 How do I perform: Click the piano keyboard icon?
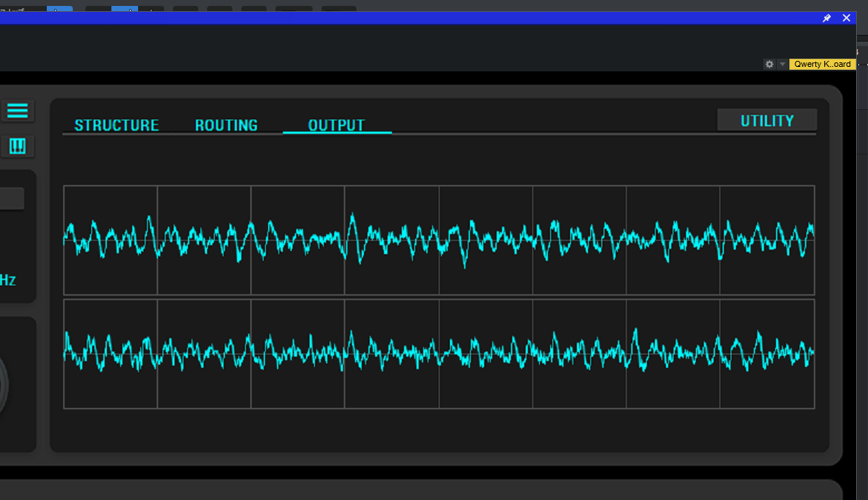17,146
